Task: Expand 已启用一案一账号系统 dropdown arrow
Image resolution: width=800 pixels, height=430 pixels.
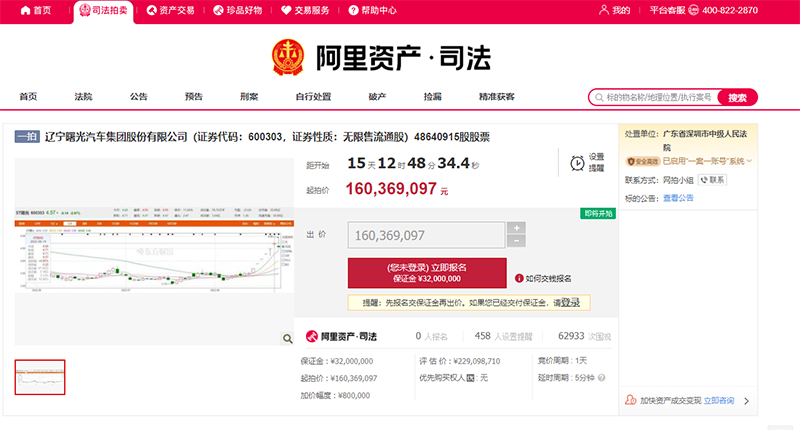Action: 749,161
